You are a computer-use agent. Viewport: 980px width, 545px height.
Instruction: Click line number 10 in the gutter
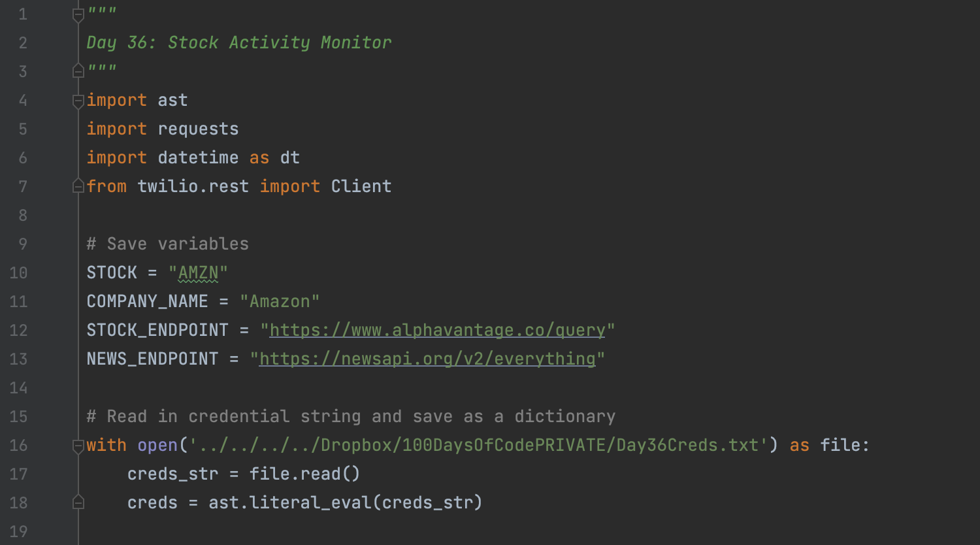pyautogui.click(x=19, y=272)
